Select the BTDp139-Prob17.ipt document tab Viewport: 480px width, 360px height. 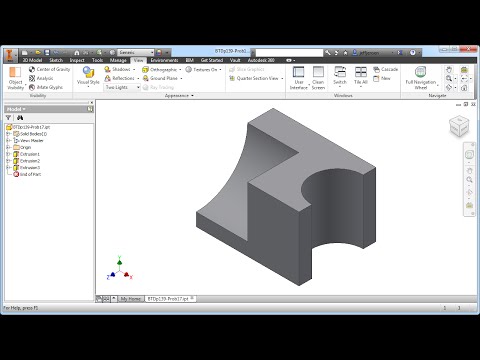(x=170, y=299)
